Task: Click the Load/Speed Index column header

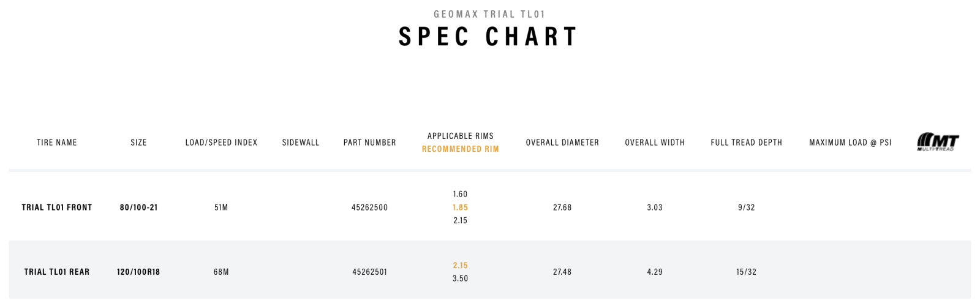Action: pos(222,143)
